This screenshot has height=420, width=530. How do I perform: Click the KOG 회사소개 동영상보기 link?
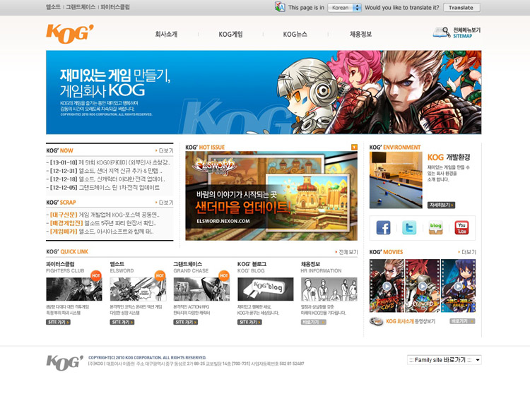pos(411,321)
